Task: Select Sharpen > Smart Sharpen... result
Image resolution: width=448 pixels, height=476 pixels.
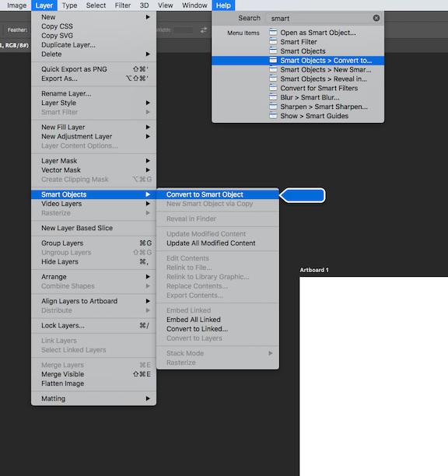Action: coord(298,107)
